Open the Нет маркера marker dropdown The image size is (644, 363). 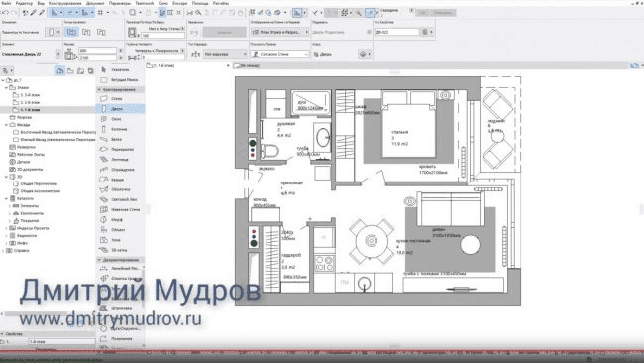pyautogui.click(x=226, y=54)
